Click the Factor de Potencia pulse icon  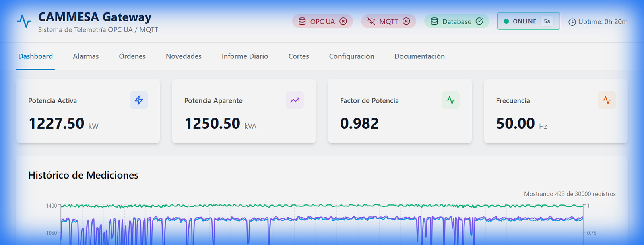click(451, 100)
